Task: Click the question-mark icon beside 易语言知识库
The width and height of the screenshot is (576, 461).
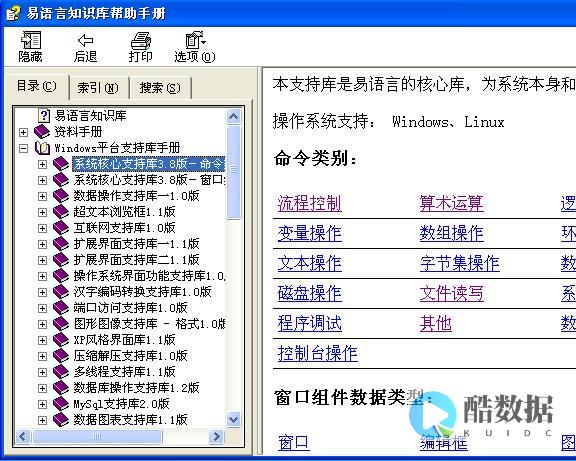Action: [44, 116]
